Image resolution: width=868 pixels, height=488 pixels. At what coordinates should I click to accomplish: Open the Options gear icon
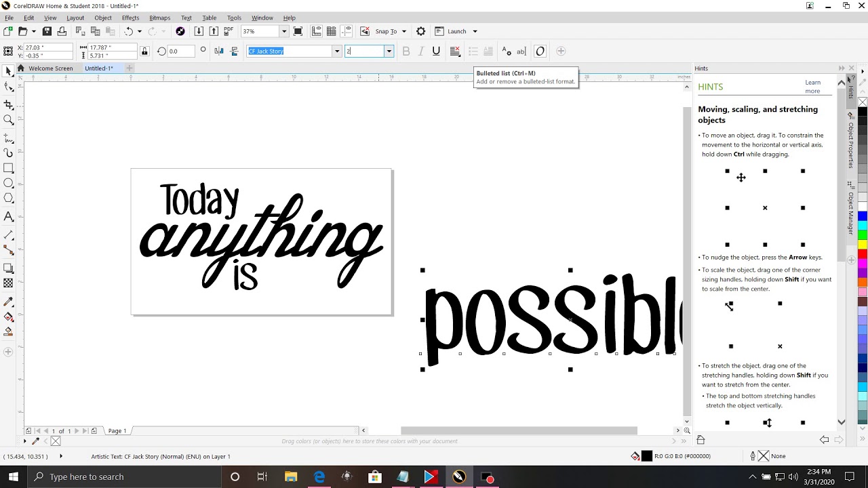420,31
